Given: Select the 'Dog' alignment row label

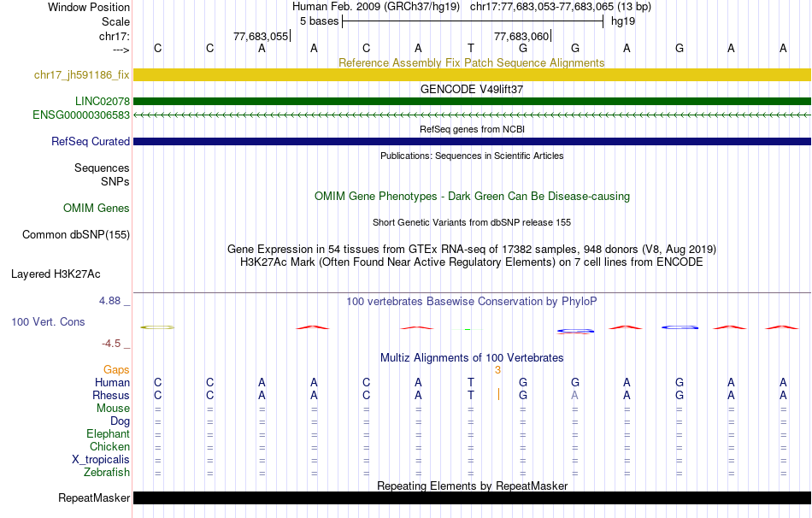Looking at the screenshot, I should pos(121,421).
